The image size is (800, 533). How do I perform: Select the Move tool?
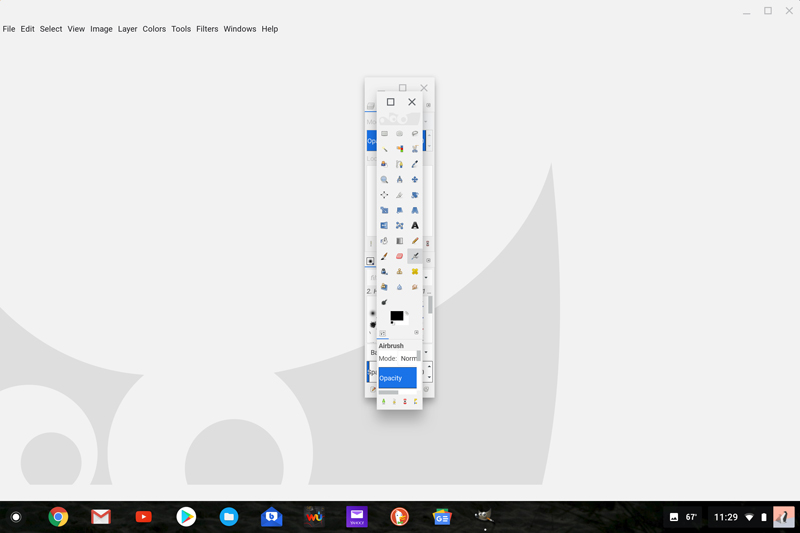pyautogui.click(x=415, y=180)
